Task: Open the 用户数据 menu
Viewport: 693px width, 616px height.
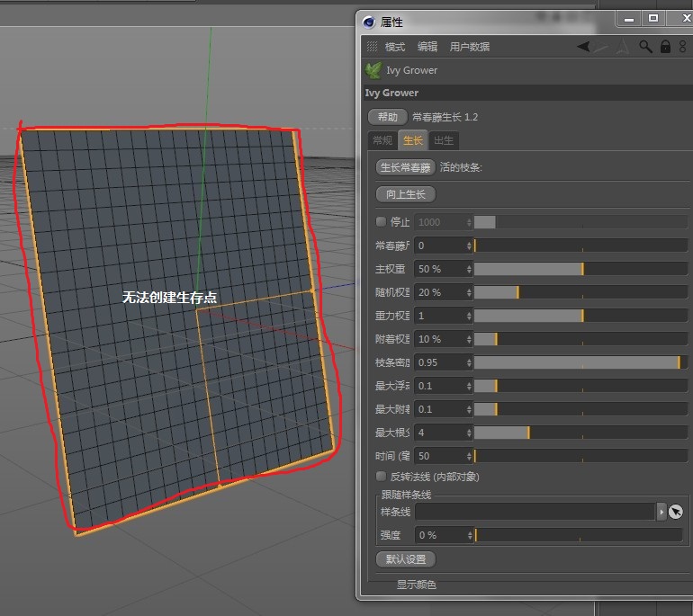Action: (x=470, y=47)
